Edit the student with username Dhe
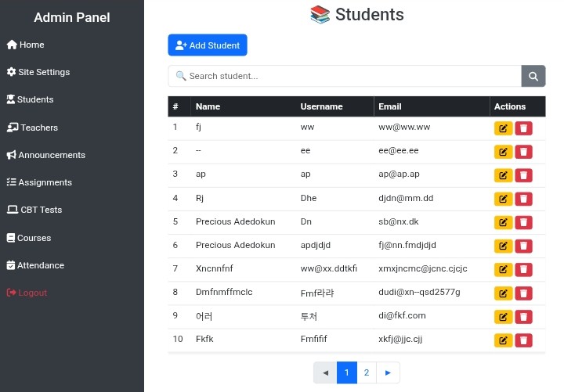 [503, 199]
